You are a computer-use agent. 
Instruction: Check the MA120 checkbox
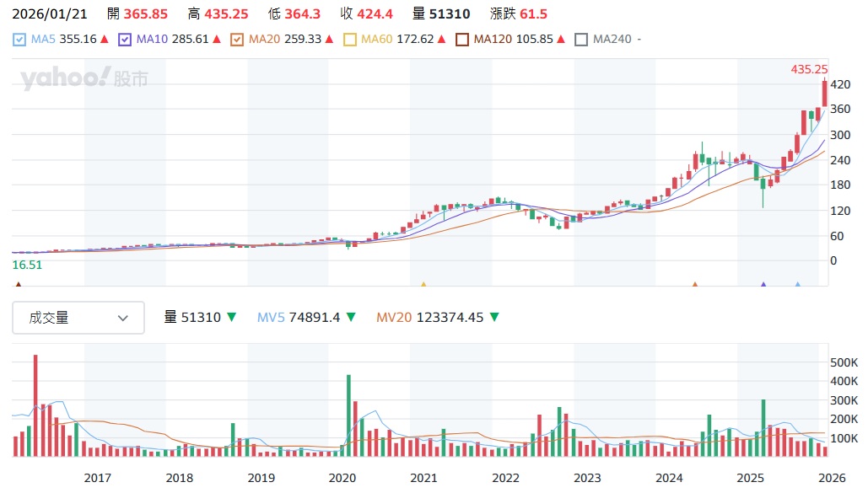pos(462,40)
